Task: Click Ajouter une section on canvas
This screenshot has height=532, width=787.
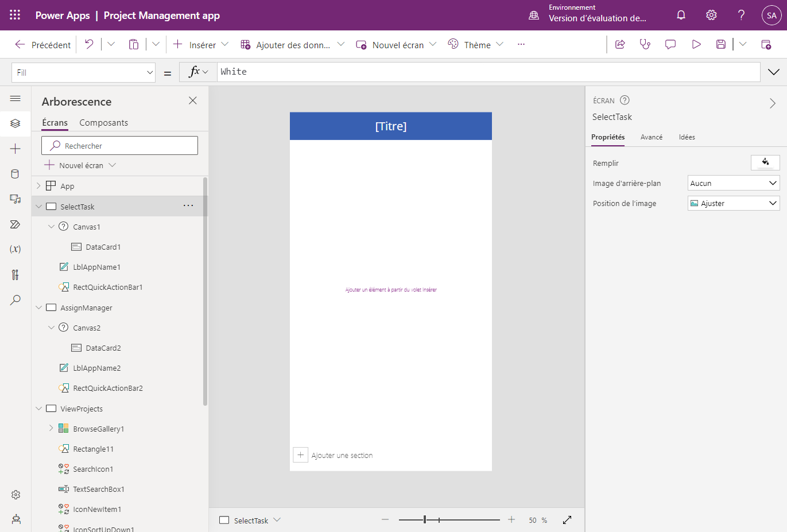Action: pyautogui.click(x=333, y=455)
